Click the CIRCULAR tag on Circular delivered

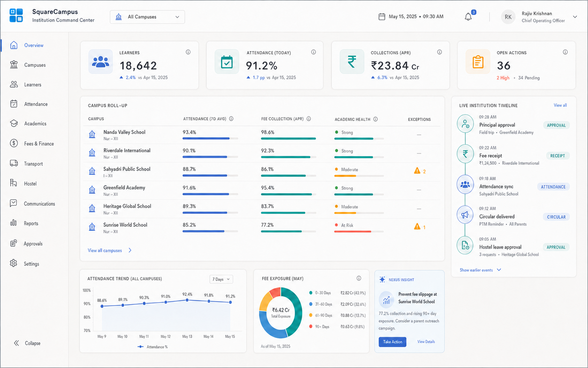[x=556, y=217]
